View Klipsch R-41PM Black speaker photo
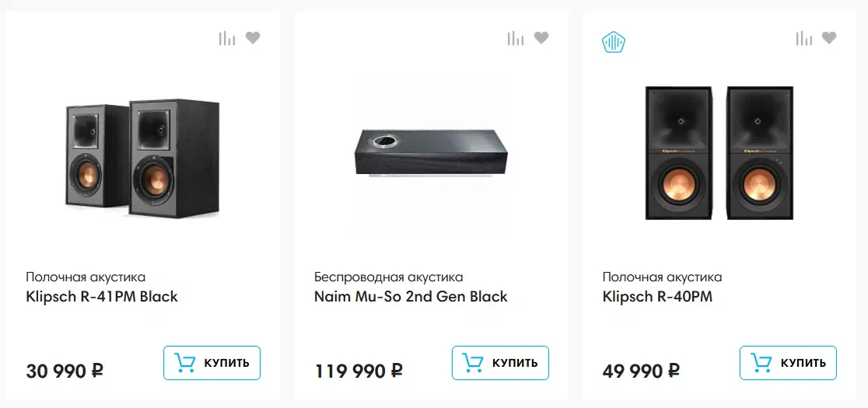The height and width of the screenshot is (408, 868). 142,159
